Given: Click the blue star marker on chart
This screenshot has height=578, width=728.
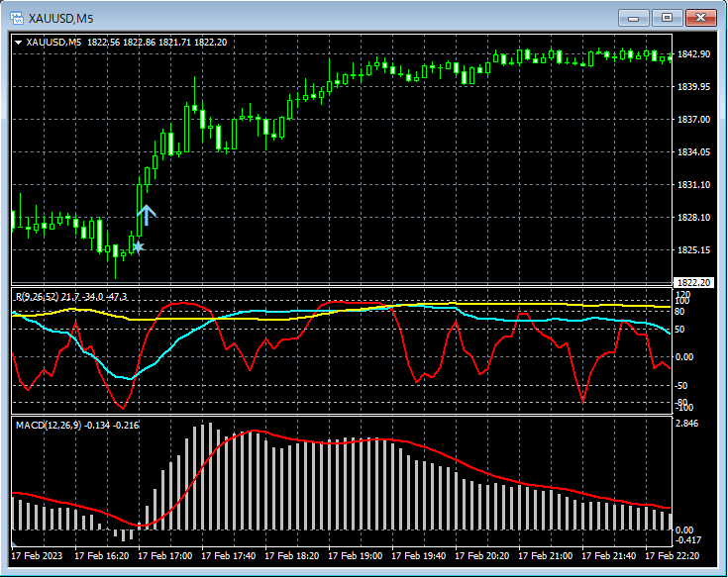Looking at the screenshot, I should point(139,246).
